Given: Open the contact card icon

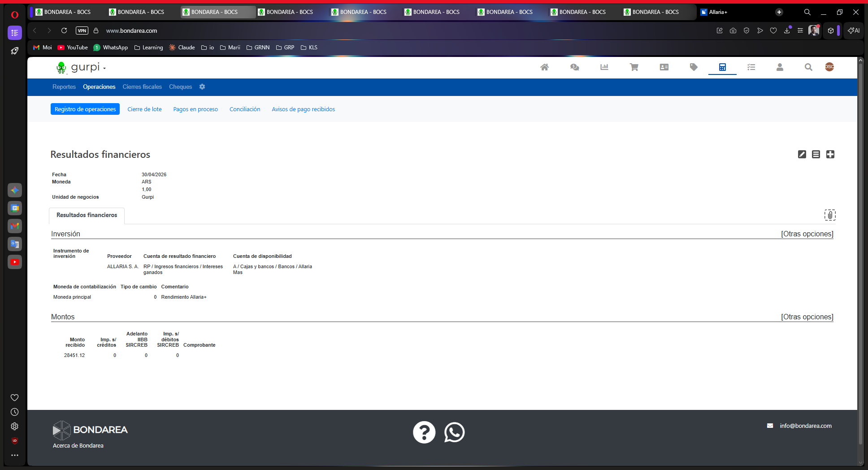Looking at the screenshot, I should [664, 67].
